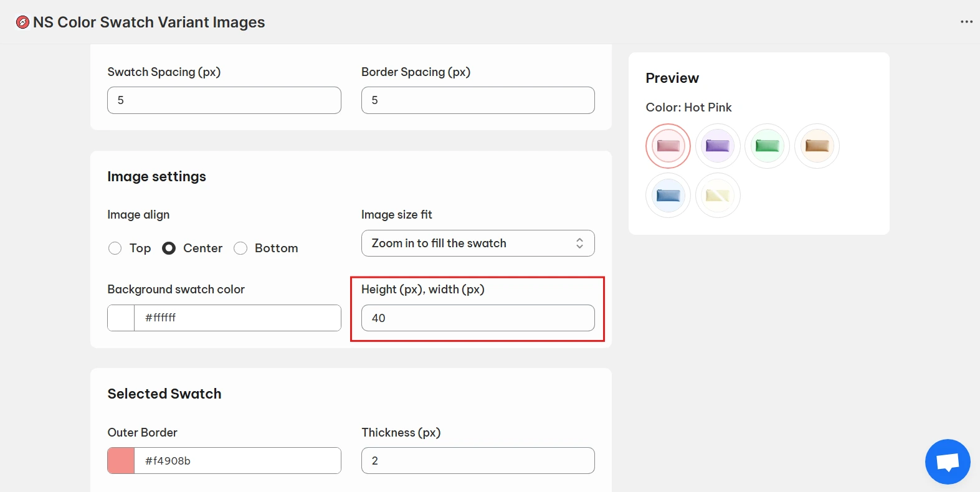Click the background color hex text field
Viewport: 980px width, 492px height.
[237, 318]
